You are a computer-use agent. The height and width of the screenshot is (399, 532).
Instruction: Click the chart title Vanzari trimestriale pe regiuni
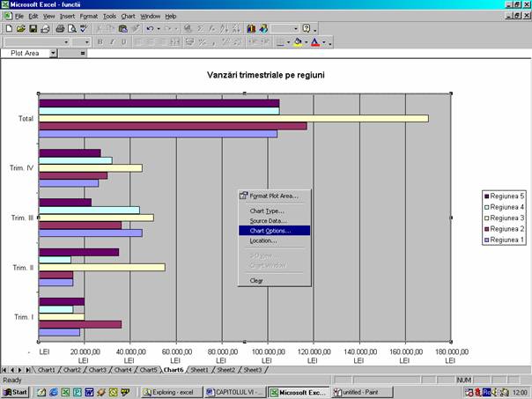click(x=264, y=75)
